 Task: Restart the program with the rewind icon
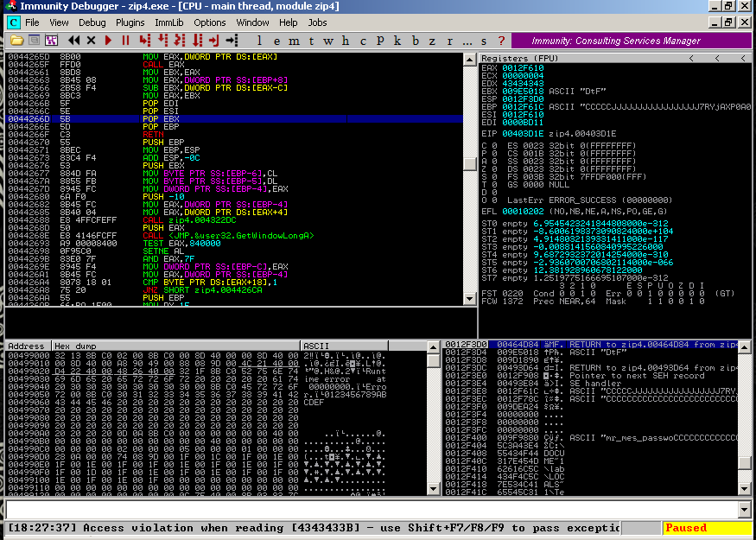(x=73, y=41)
